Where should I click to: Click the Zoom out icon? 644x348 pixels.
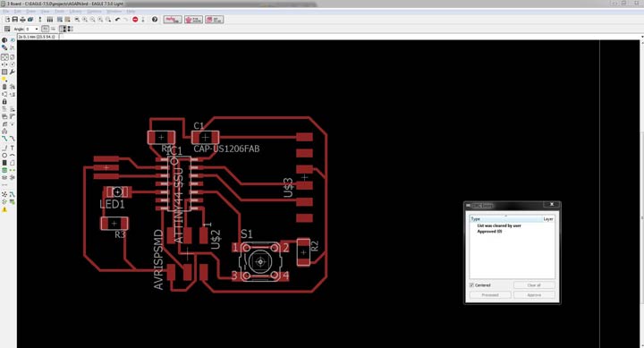click(92, 20)
